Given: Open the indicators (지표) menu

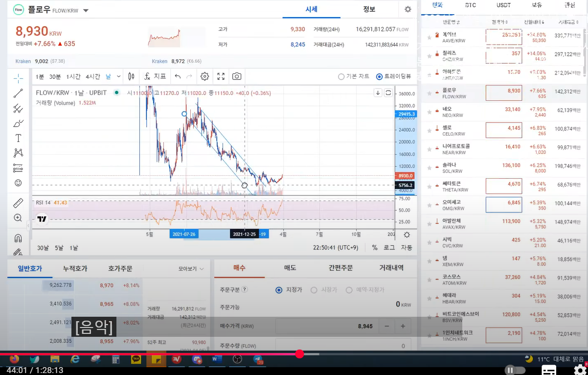Looking at the screenshot, I should (x=155, y=76).
